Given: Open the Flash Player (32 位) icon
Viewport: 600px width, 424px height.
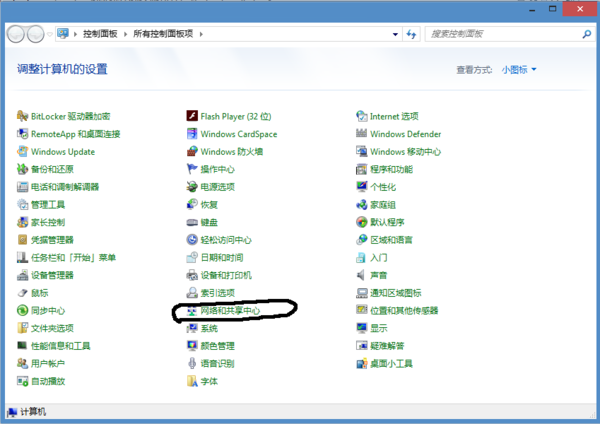Looking at the screenshot, I should coord(192,116).
